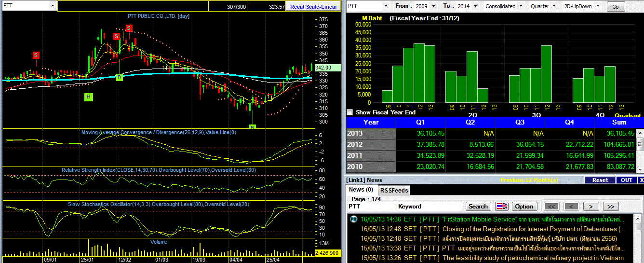Click the Recal Scale-Linear button
This screenshot has width=644, height=263.
tap(314, 7)
